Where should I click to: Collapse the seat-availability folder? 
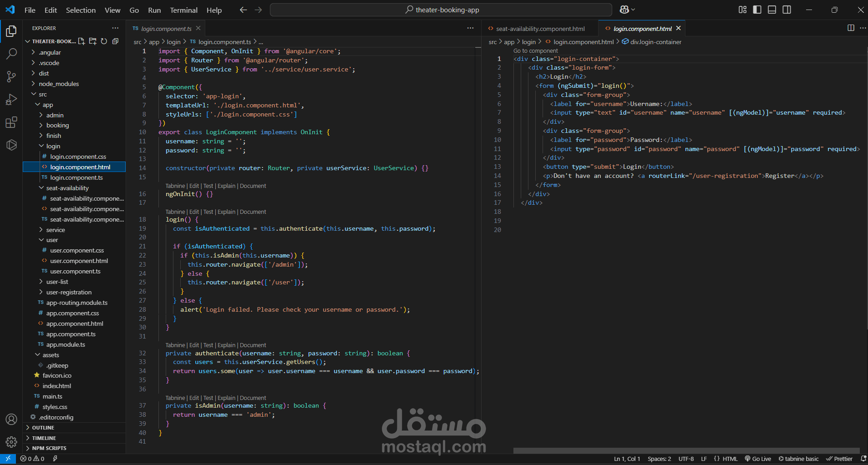click(x=74, y=188)
